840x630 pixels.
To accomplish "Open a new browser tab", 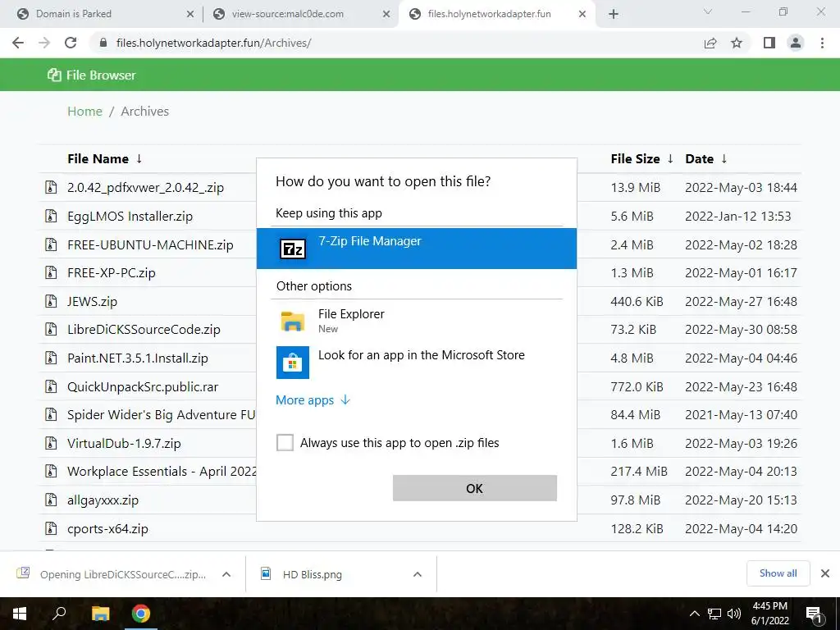I will pos(614,15).
